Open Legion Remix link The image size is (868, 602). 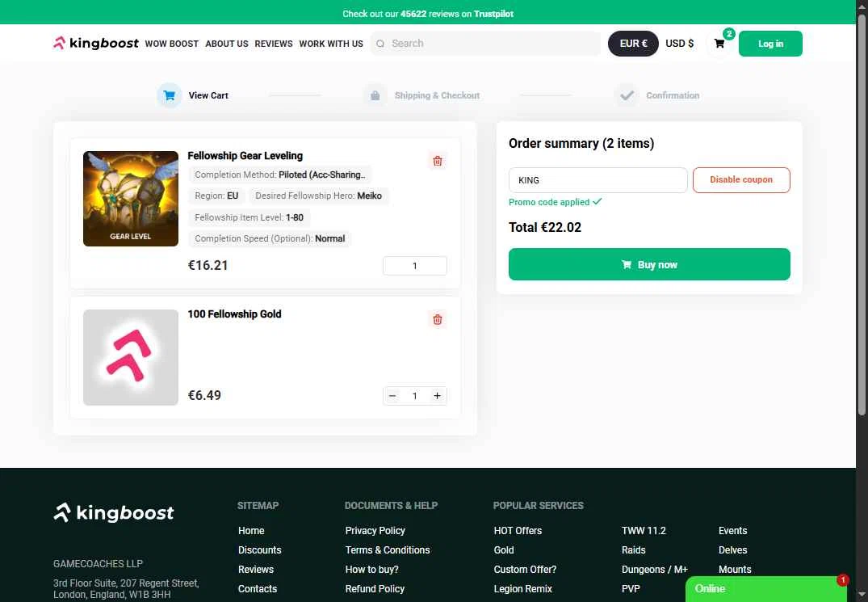click(x=522, y=589)
